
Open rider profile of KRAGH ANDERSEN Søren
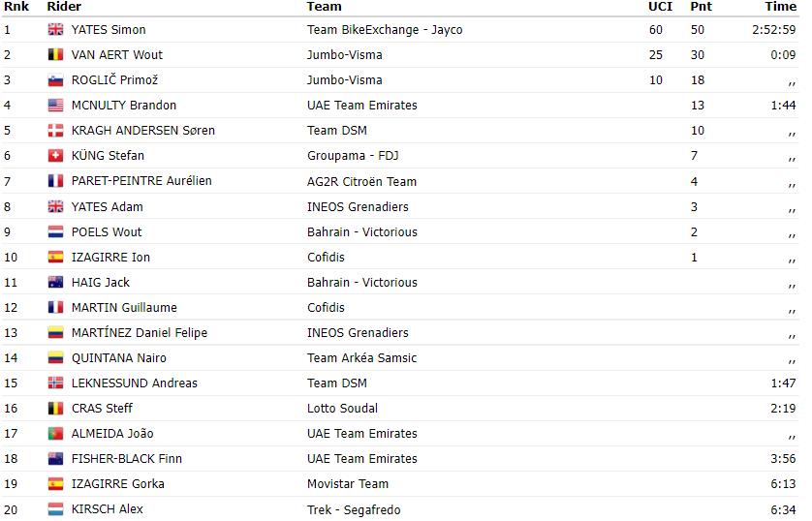(x=143, y=131)
